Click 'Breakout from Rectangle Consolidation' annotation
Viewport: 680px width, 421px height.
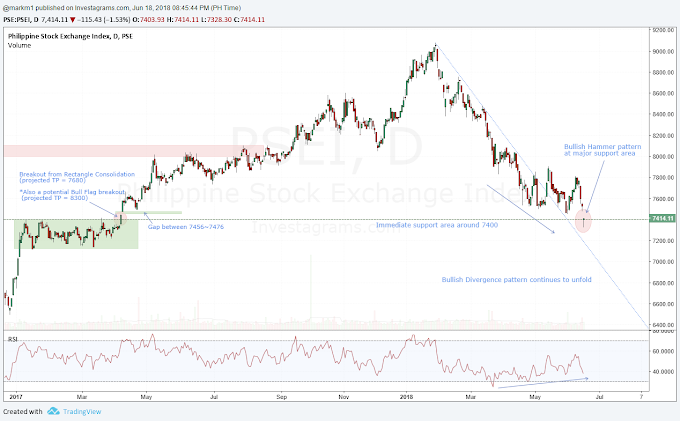tap(77, 174)
